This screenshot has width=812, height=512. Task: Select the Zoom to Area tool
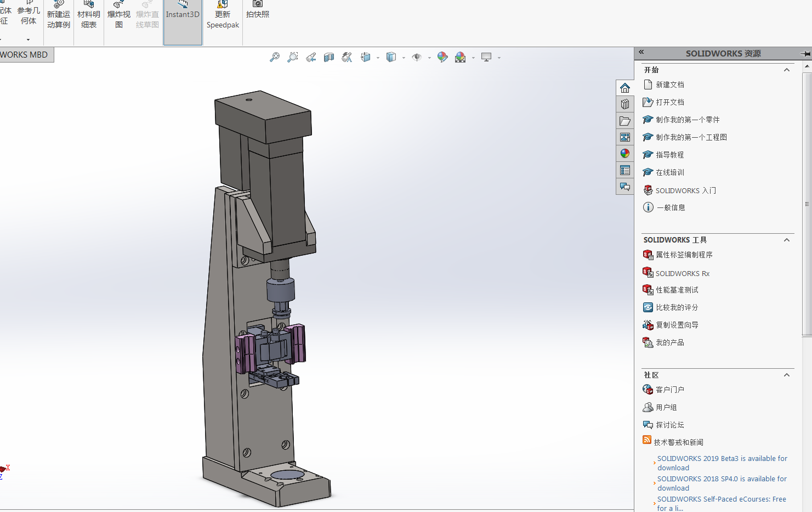(x=293, y=57)
